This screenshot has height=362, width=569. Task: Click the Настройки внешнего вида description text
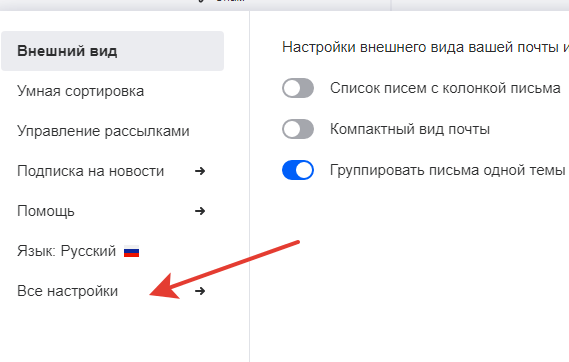pyautogui.click(x=425, y=47)
